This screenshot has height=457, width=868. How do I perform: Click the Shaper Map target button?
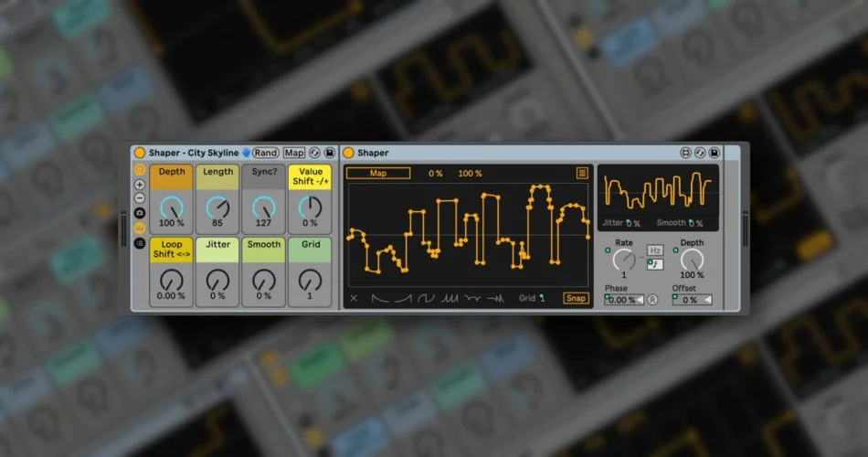point(378,174)
